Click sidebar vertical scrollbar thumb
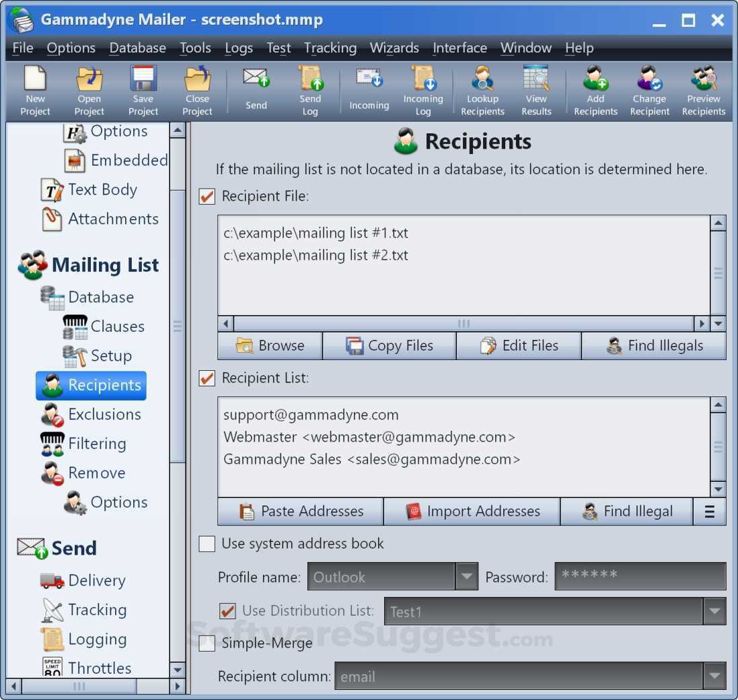The height and width of the screenshot is (700, 738). point(178,326)
